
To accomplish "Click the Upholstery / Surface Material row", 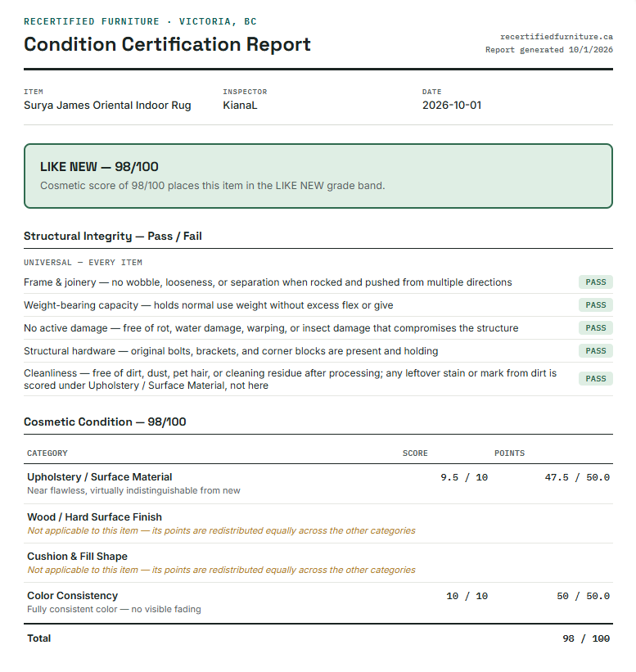I will [318, 484].
